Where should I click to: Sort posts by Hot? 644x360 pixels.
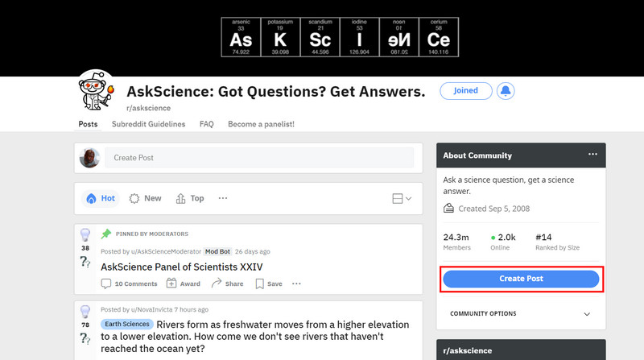click(x=101, y=198)
